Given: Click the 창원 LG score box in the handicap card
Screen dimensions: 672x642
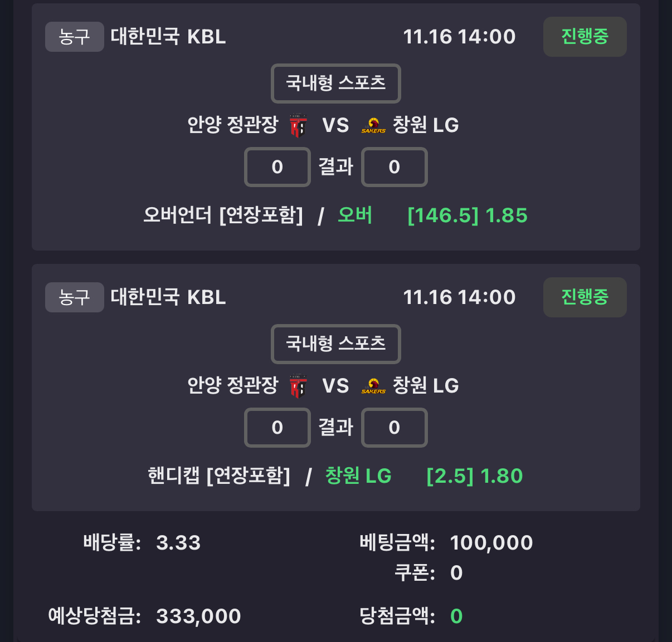Looking at the screenshot, I should click(394, 428).
